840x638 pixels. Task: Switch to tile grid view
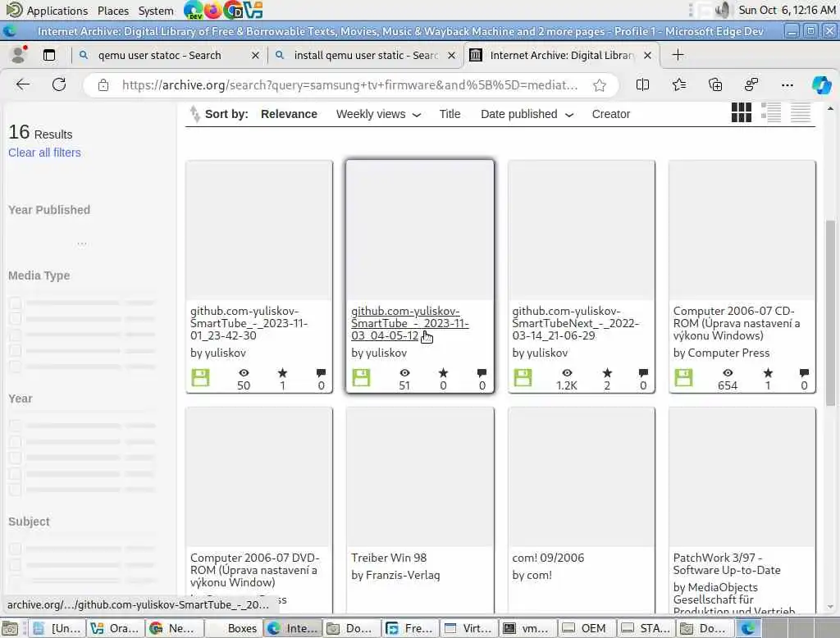pos(742,112)
